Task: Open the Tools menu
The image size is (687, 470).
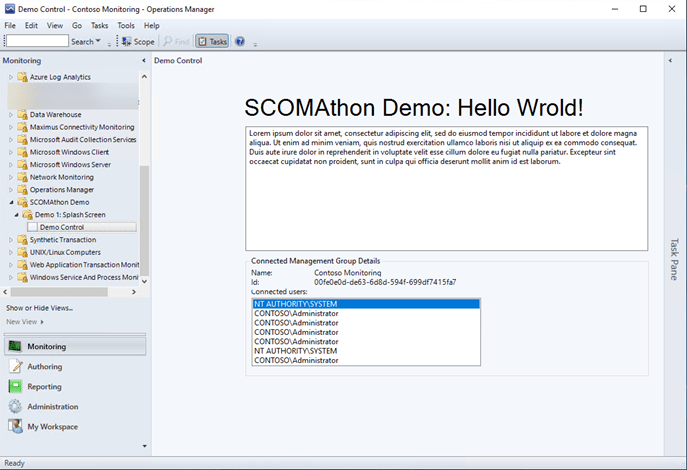Action: [126, 25]
